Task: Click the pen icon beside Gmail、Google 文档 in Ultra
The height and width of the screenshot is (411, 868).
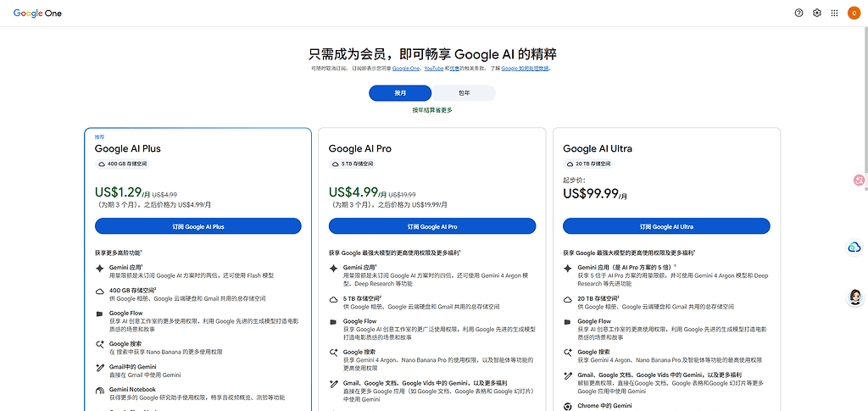Action: pos(567,375)
